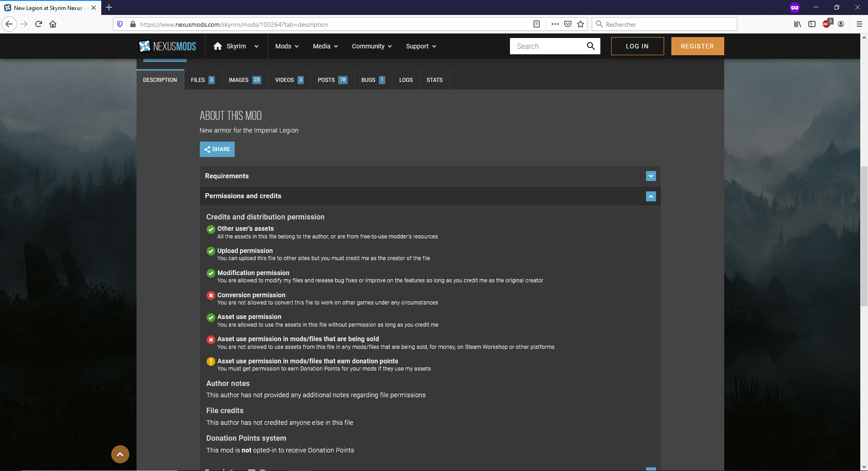Click 'Conversion permission' heading
Viewport: 868px width, 471px height.
click(251, 295)
